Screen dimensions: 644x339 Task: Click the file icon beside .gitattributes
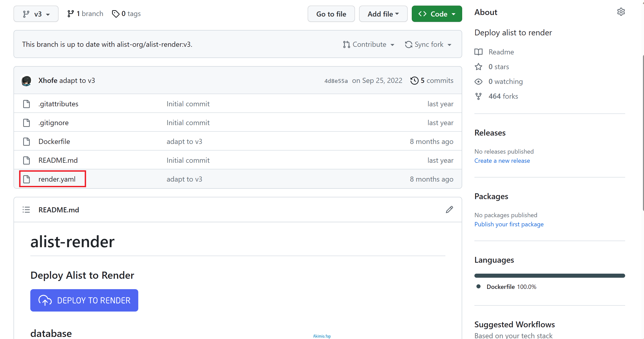pyautogui.click(x=26, y=104)
